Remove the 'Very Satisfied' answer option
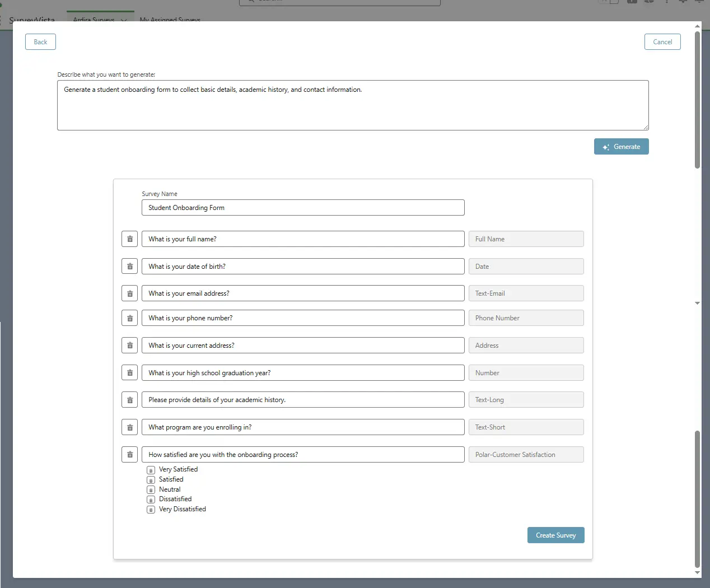 point(151,470)
